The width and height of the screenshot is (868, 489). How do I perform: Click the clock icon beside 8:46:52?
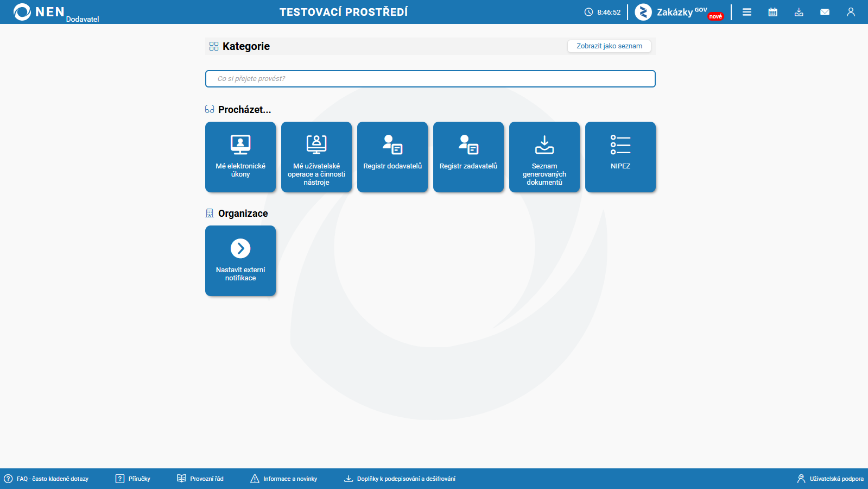pos(588,12)
